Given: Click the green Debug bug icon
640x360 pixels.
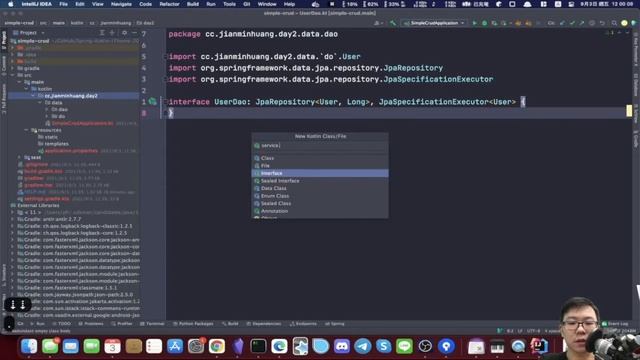Looking at the screenshot, I should (x=484, y=23).
